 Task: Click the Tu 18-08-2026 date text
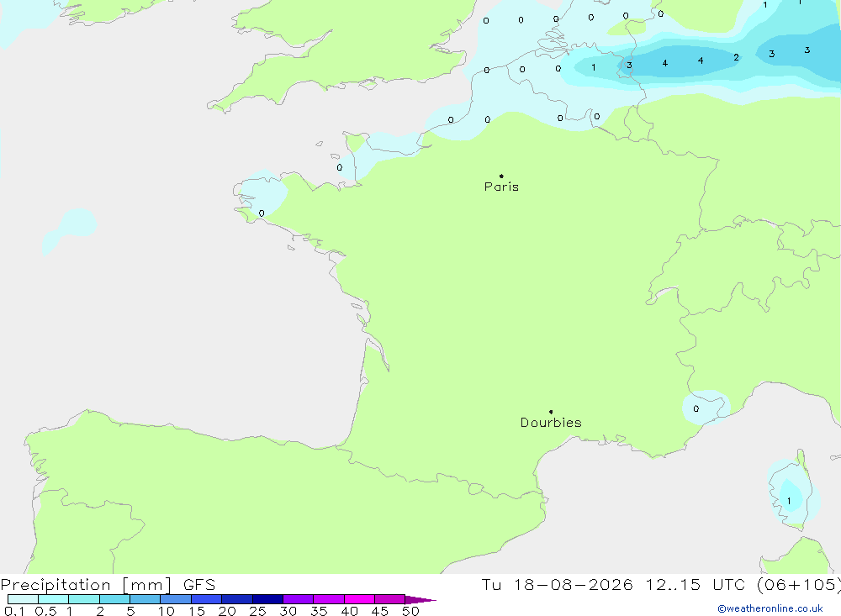pyautogui.click(x=557, y=584)
